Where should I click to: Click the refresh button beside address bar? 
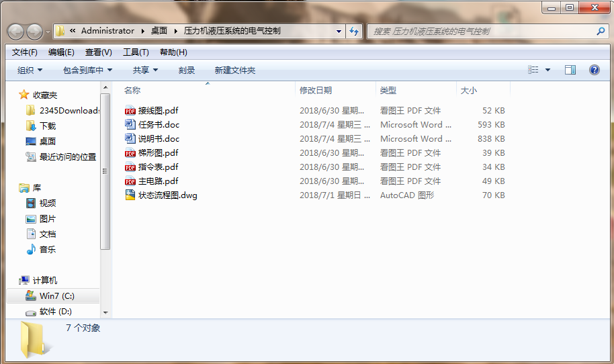[354, 32]
